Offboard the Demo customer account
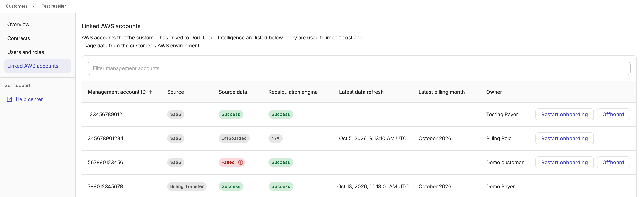Screen dimensions: 644x197 [x=613, y=163]
